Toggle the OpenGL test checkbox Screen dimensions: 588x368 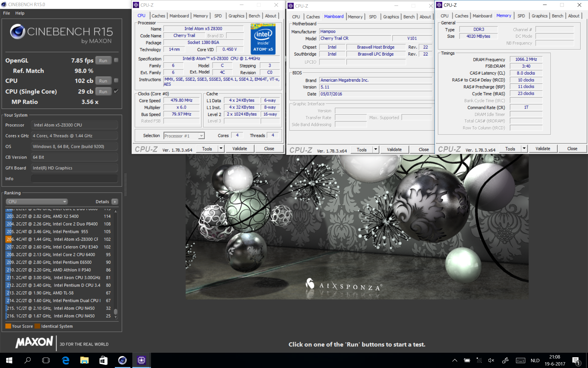[x=116, y=60]
